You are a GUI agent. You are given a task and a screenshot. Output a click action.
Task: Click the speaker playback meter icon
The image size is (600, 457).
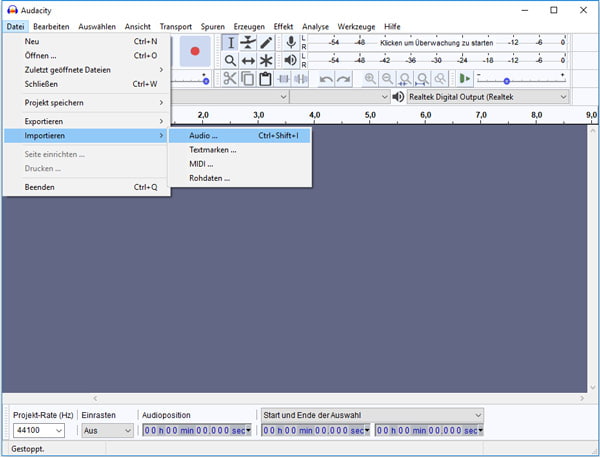(291, 60)
